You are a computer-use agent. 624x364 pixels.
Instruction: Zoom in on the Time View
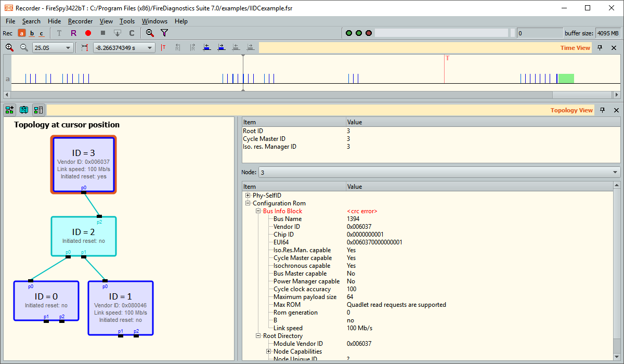coord(9,48)
